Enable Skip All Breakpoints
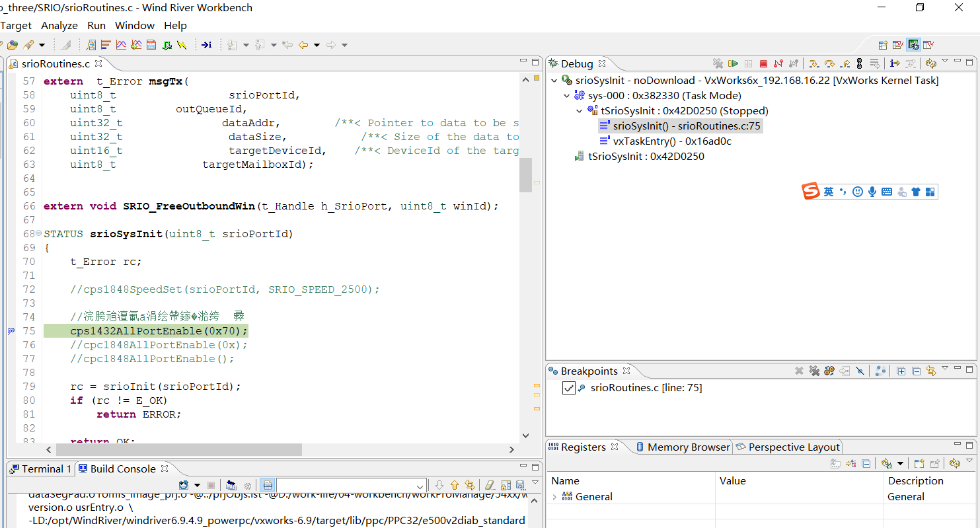The image size is (980, 528). [860, 371]
